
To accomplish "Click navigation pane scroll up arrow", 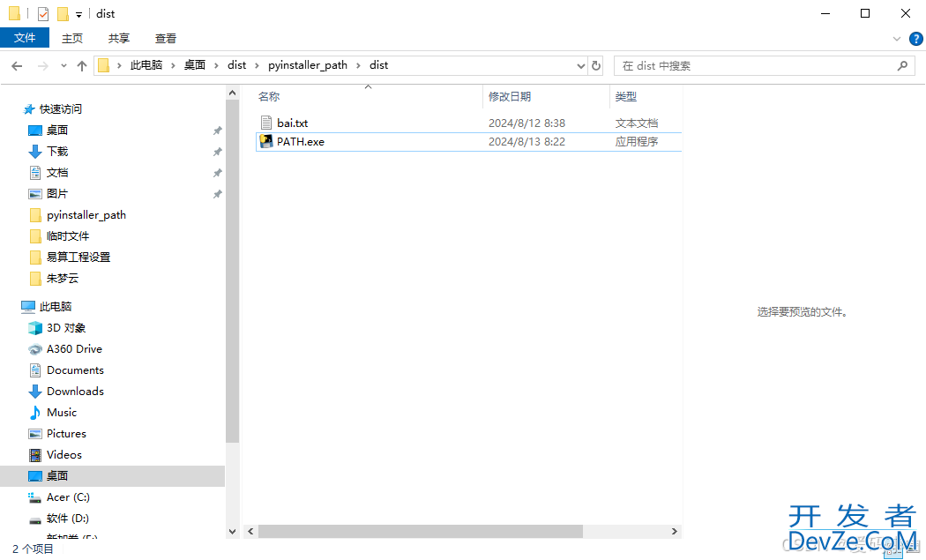I will [x=232, y=93].
